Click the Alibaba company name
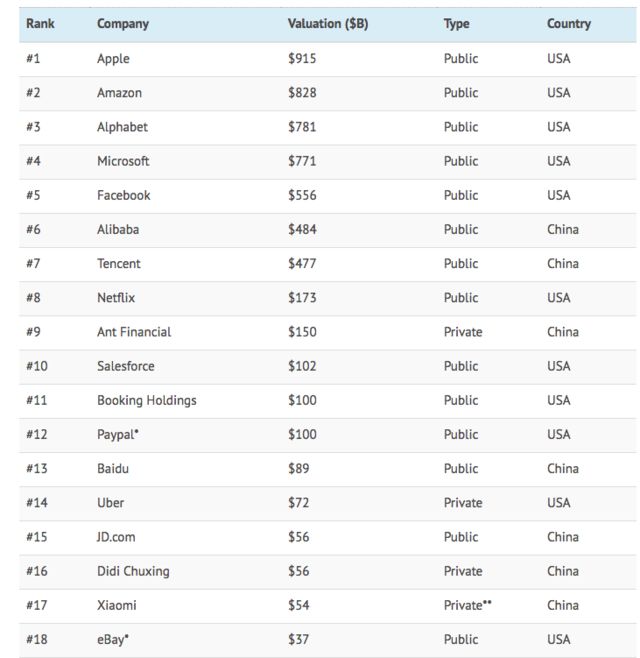This screenshot has height=658, width=640. (x=118, y=229)
